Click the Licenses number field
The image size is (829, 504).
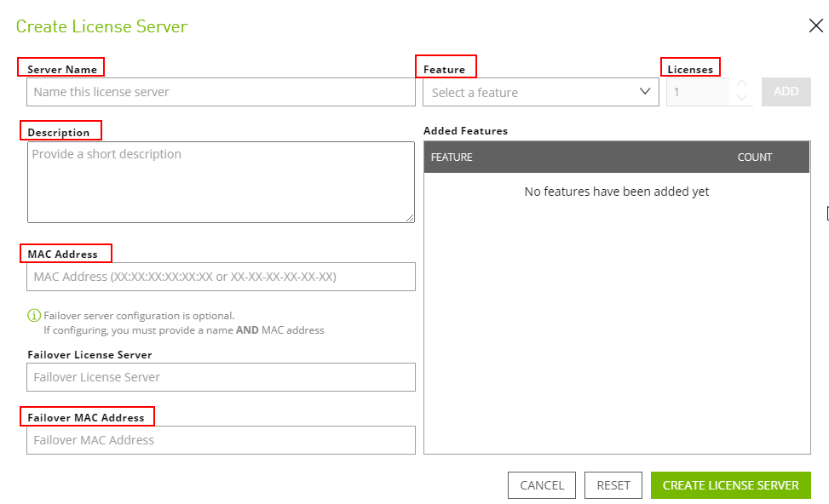[699, 92]
